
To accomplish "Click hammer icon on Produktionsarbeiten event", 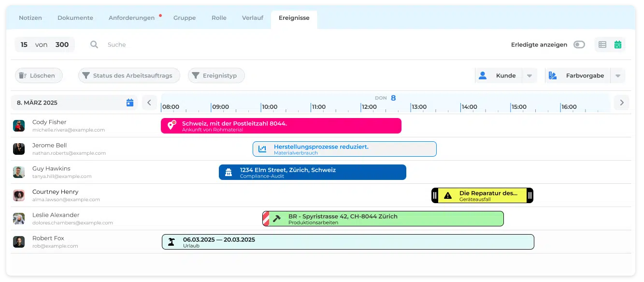I will click(277, 219).
